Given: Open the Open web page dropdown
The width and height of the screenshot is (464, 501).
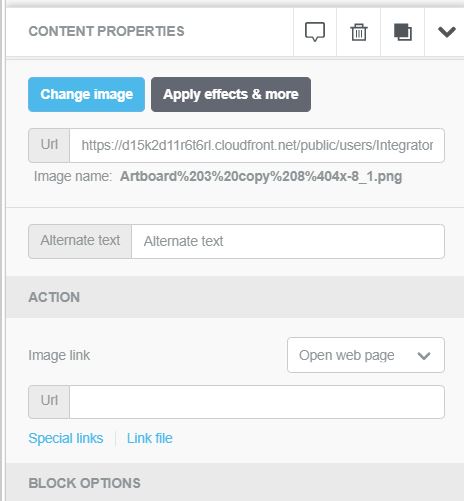Looking at the screenshot, I should pyautogui.click(x=366, y=355).
